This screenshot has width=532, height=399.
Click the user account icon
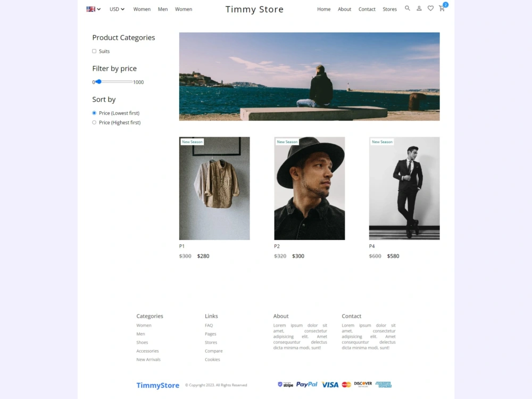tap(419, 9)
